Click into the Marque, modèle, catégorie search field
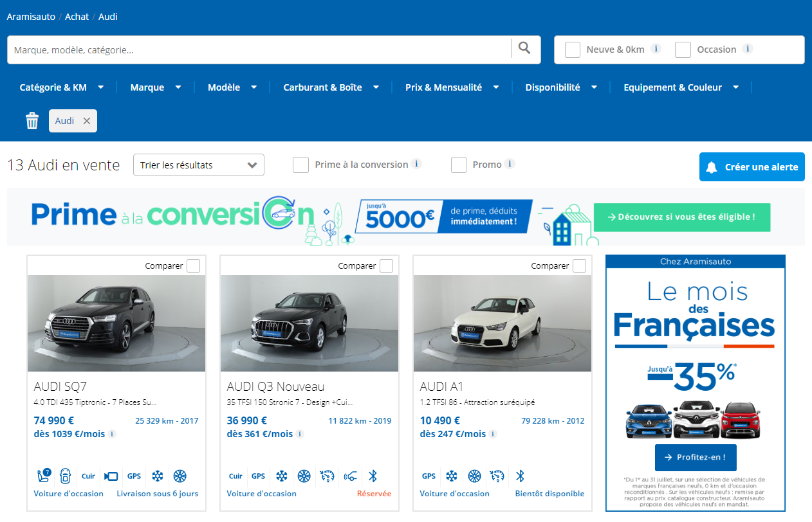The width and height of the screenshot is (812, 522). pos(257,50)
